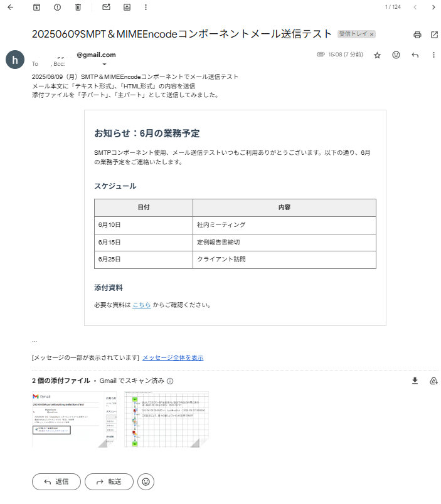Go to the newer message arrow

point(415,7)
